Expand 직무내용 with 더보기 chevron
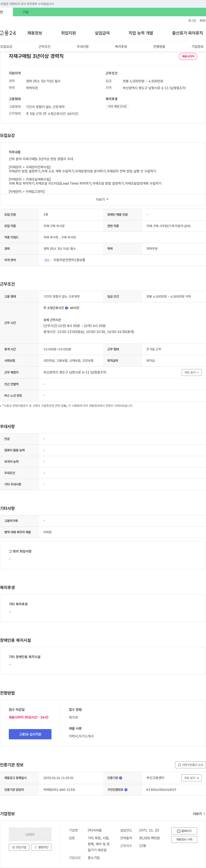206x868 pixels. click(102, 199)
